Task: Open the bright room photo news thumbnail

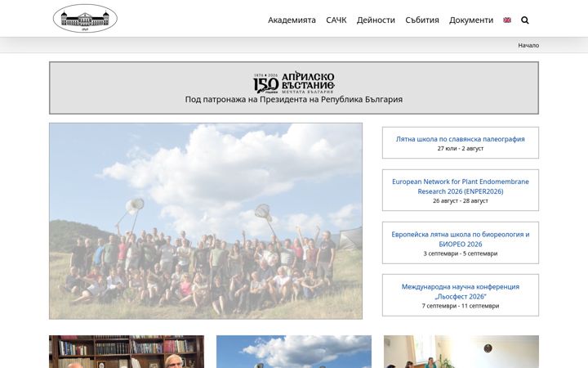Action: [461, 352]
